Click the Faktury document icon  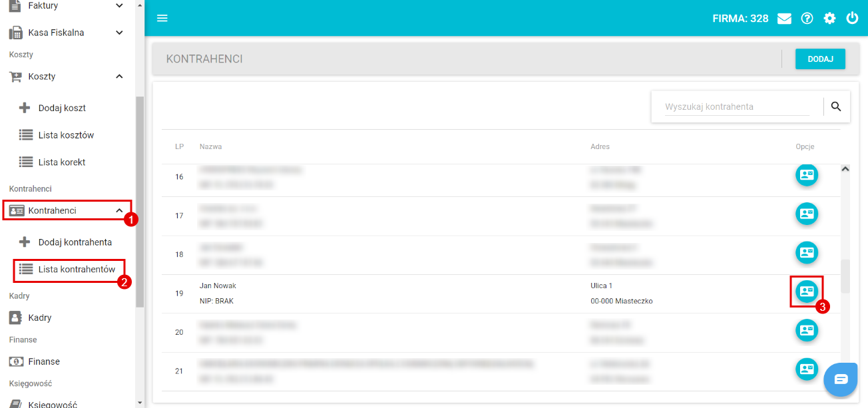[x=15, y=5]
